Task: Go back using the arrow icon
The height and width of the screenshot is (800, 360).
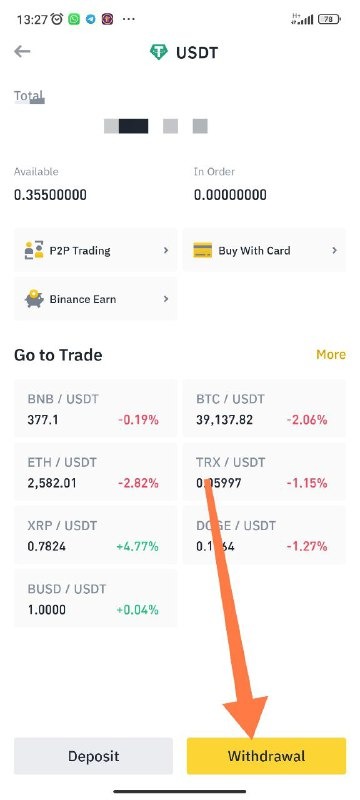Action: (22, 51)
